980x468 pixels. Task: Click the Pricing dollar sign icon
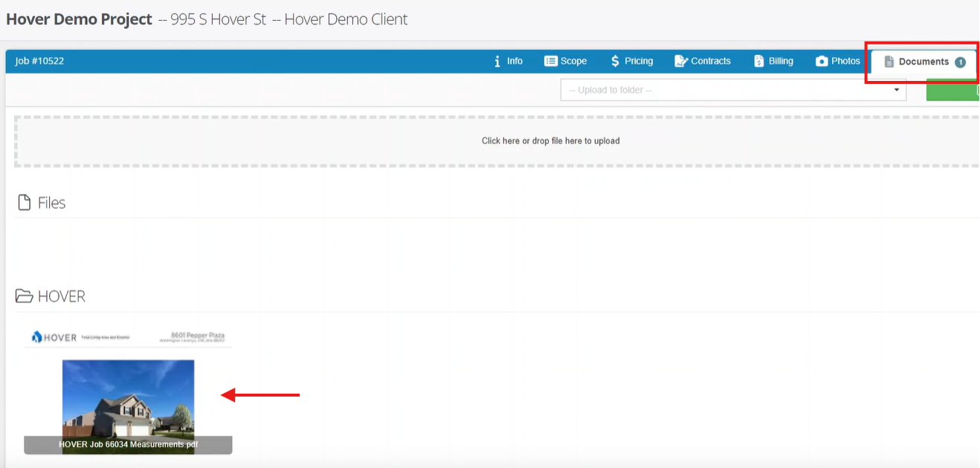tap(615, 61)
